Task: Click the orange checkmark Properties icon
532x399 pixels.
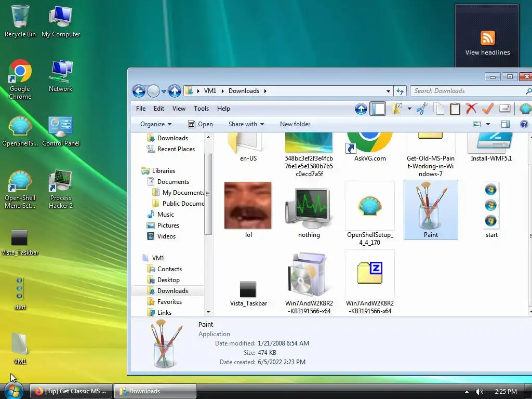Action: (487, 109)
